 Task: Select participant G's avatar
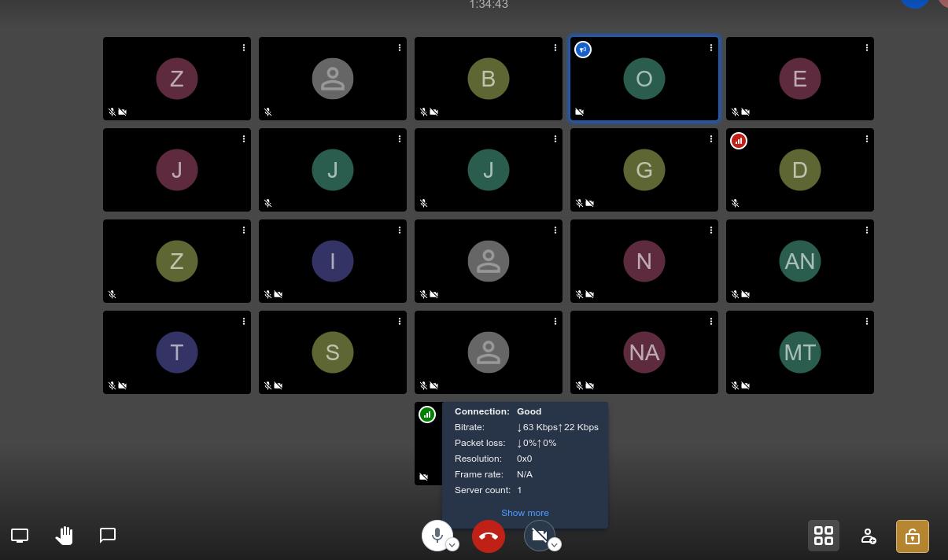point(644,170)
